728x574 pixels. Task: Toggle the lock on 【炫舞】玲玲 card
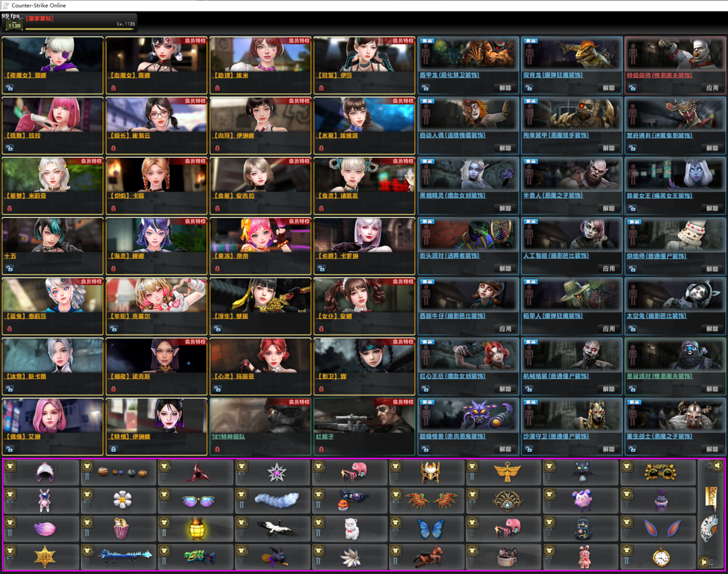[x=9, y=148]
